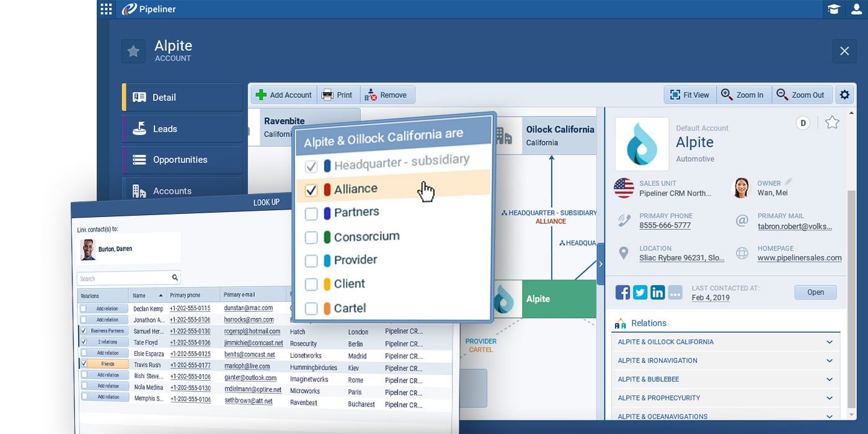
Task: Open the app grid launcher icon
Action: [x=106, y=9]
